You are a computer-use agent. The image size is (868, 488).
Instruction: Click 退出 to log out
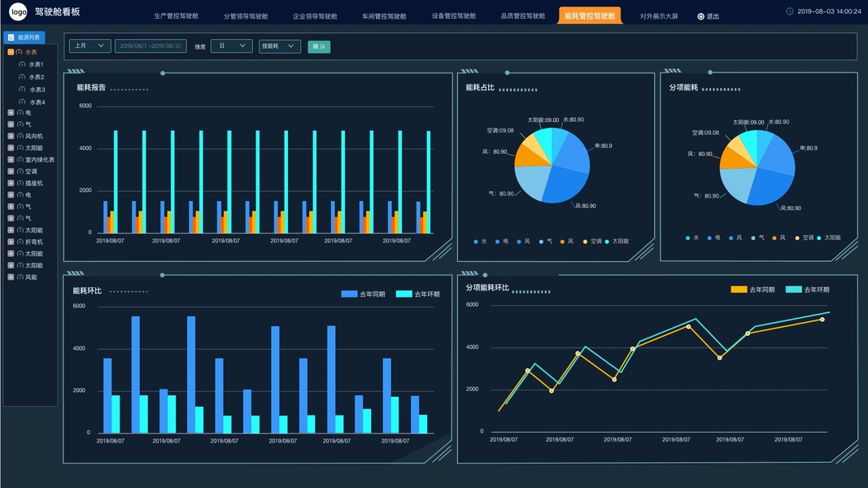point(713,16)
